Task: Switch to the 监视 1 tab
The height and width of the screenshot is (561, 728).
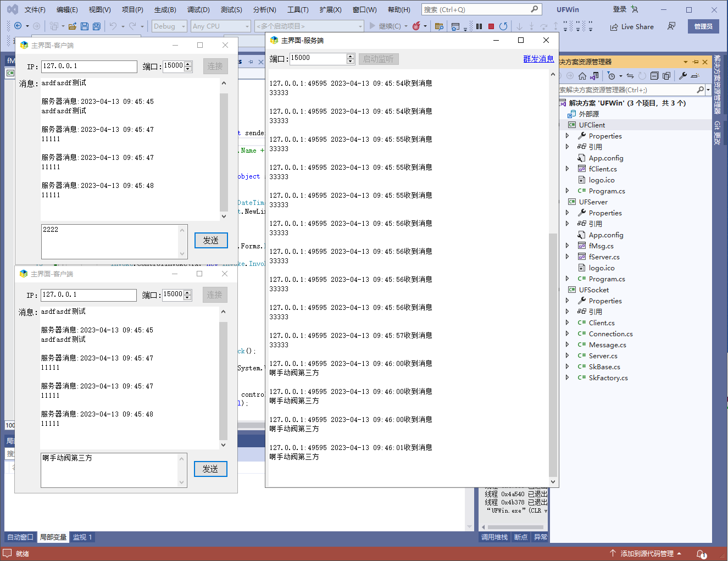Action: tap(82, 537)
